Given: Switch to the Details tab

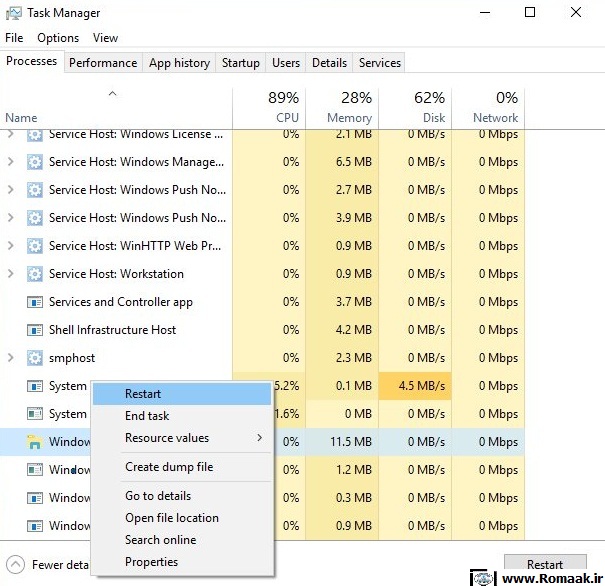Looking at the screenshot, I should (329, 63).
